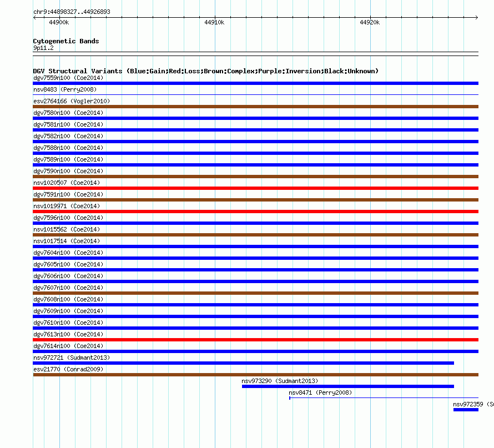Click the right arrow of the ruler
This screenshot has height=448, width=494.
pyautogui.click(x=477, y=18)
